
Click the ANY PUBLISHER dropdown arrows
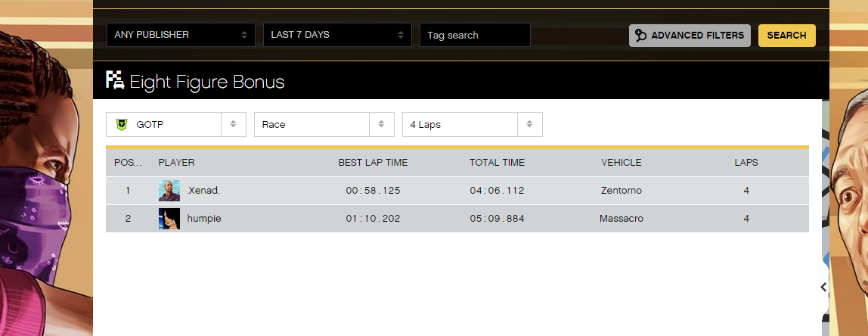tap(244, 35)
